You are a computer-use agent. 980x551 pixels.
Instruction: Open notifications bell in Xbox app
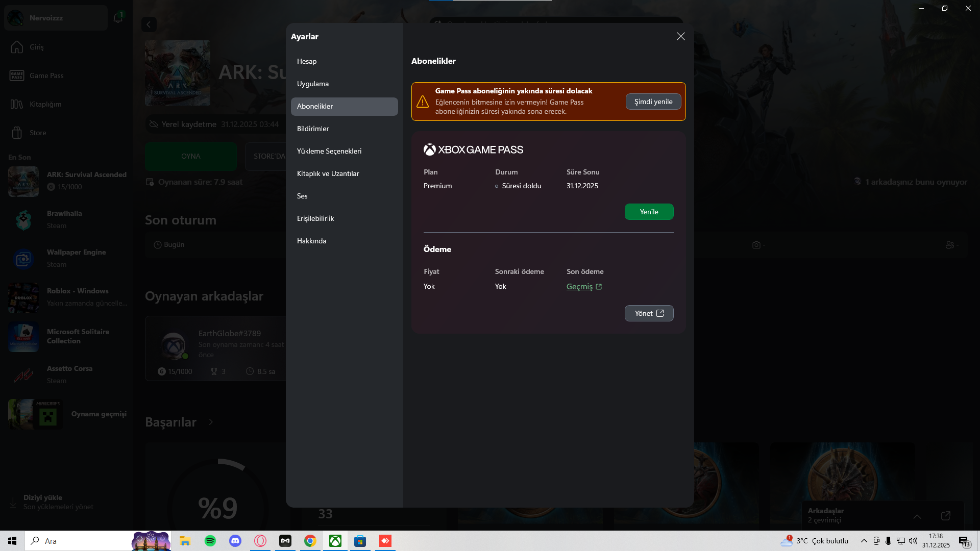click(118, 18)
